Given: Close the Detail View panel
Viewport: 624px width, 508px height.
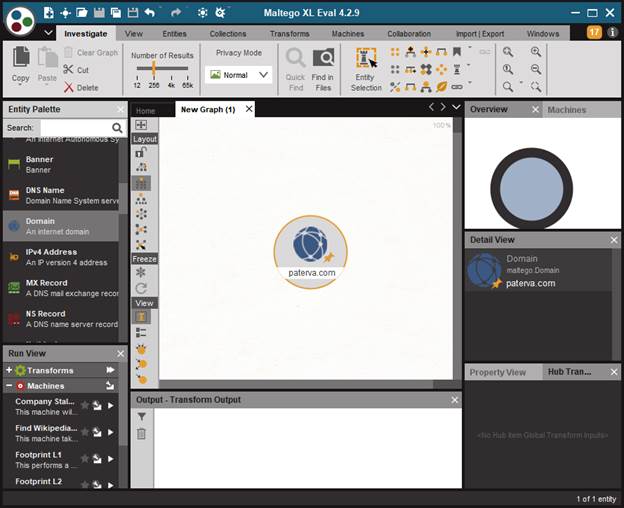Looking at the screenshot, I should pos(614,240).
